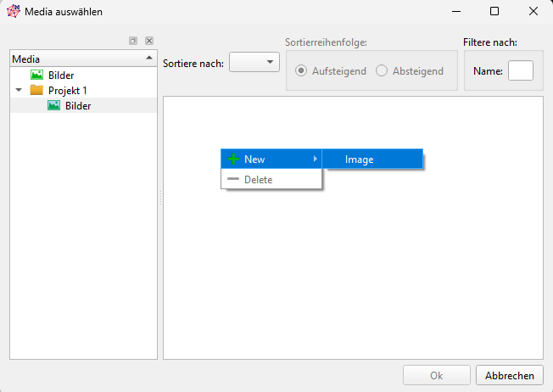Select the Absteigend radio button
This screenshot has width=553, height=392.
click(382, 71)
